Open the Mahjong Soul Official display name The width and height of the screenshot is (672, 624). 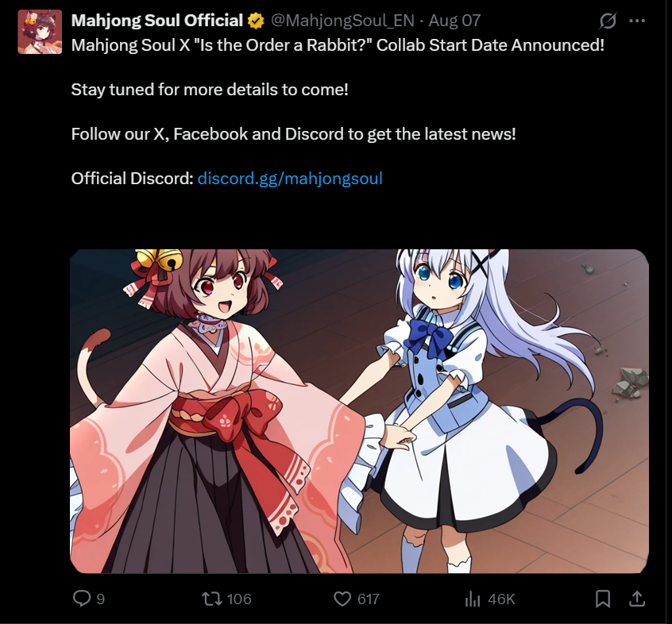coord(156,21)
